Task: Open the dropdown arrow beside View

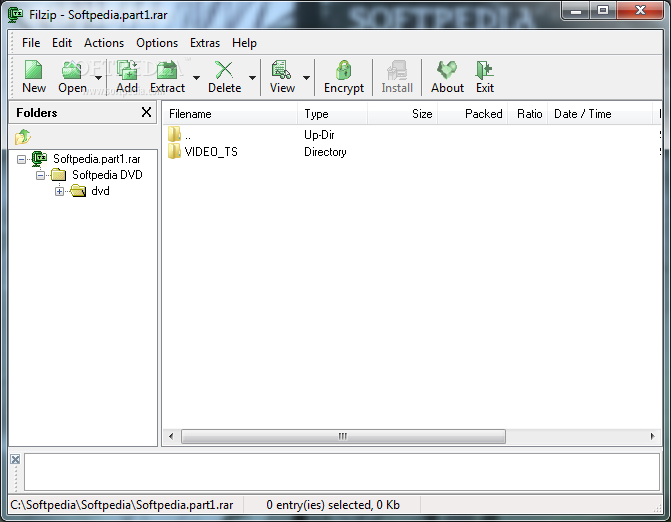Action: coord(306,77)
